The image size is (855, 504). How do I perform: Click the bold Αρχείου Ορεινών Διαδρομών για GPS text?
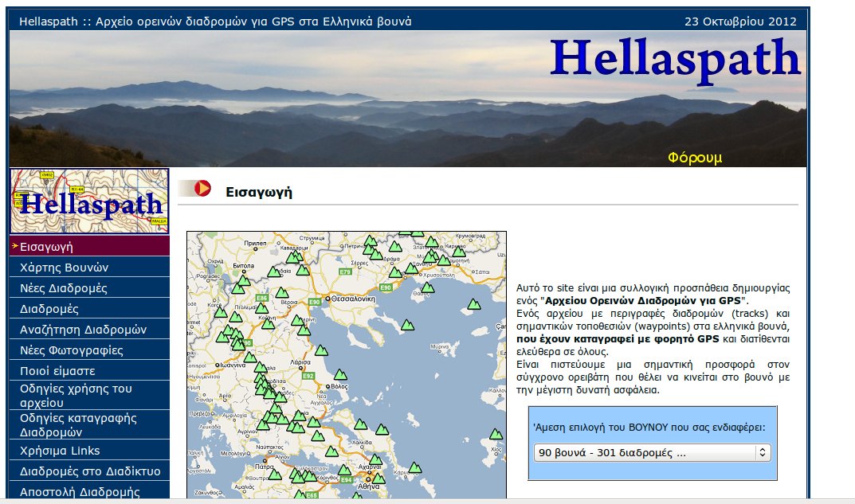[643, 301]
